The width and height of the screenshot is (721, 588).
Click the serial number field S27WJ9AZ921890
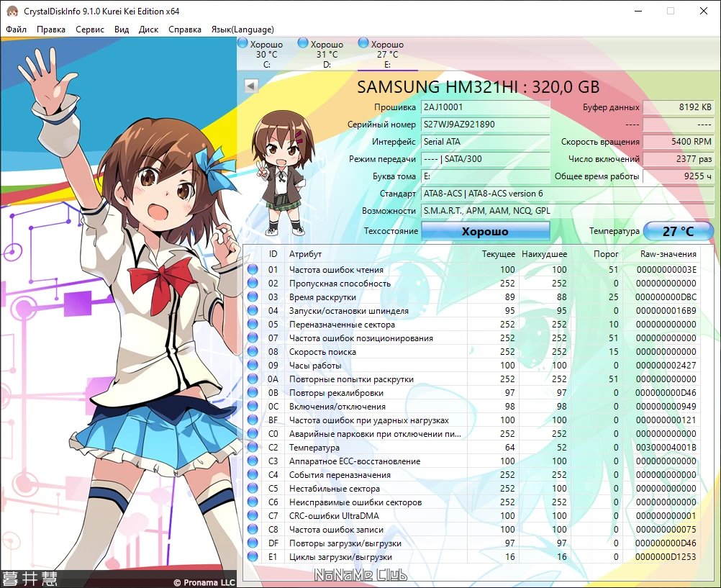486,125
